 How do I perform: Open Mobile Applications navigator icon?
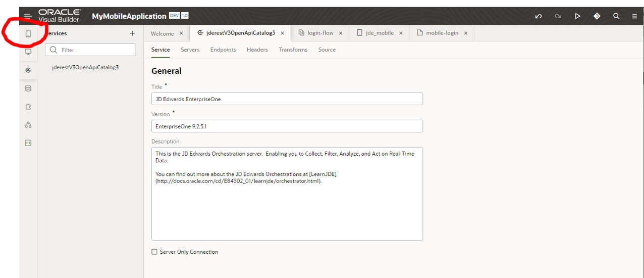[28, 34]
